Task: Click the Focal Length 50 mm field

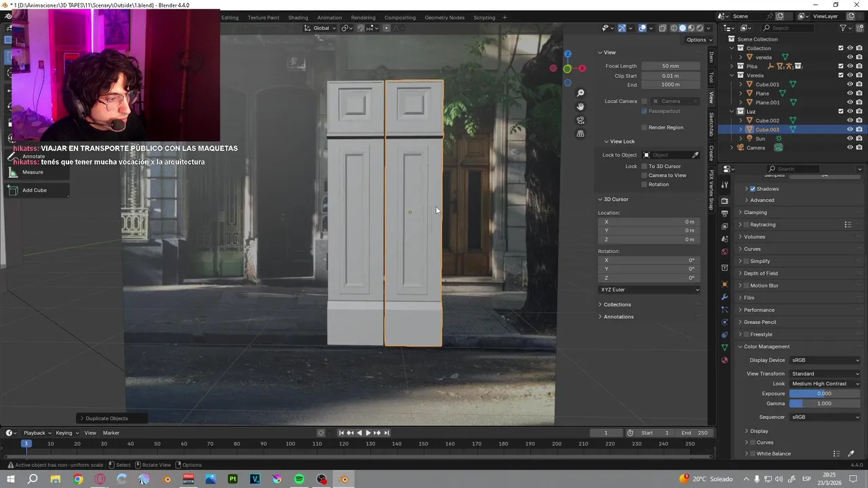Action: click(x=671, y=66)
